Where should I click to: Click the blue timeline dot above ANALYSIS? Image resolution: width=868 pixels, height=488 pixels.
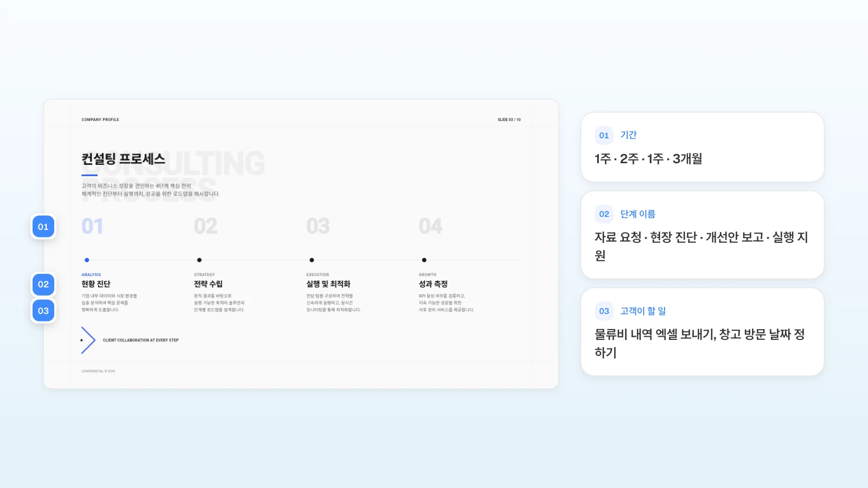tap(87, 260)
